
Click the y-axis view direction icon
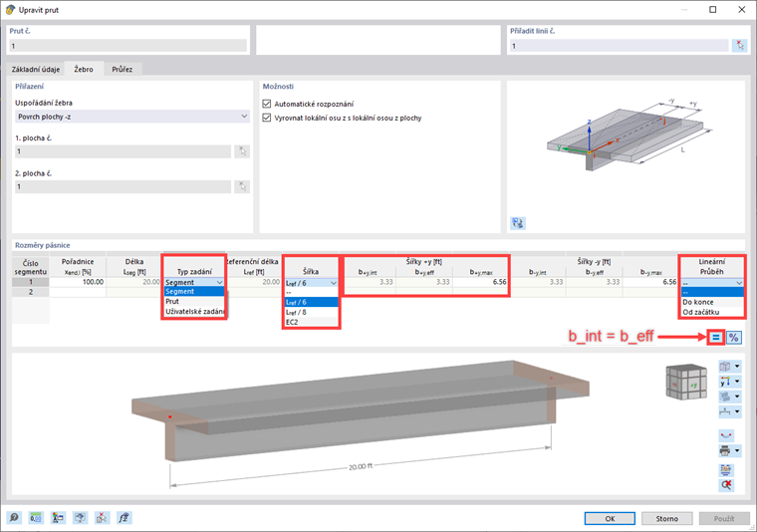tap(725, 382)
